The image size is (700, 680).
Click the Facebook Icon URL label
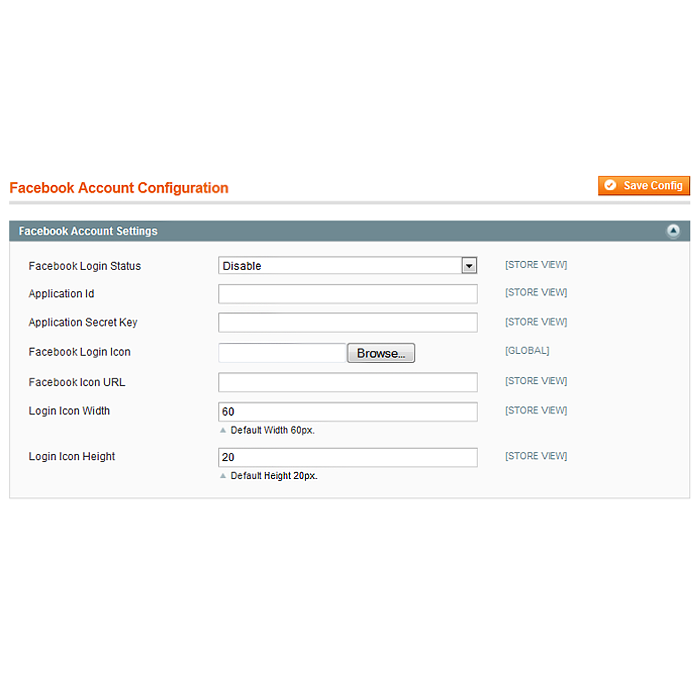(x=77, y=382)
